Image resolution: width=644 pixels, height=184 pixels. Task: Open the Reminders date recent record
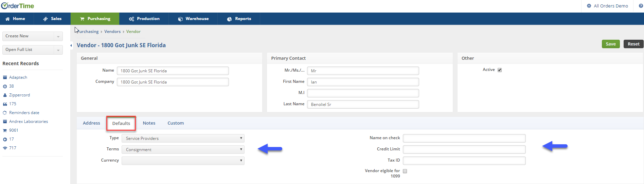pyautogui.click(x=24, y=113)
